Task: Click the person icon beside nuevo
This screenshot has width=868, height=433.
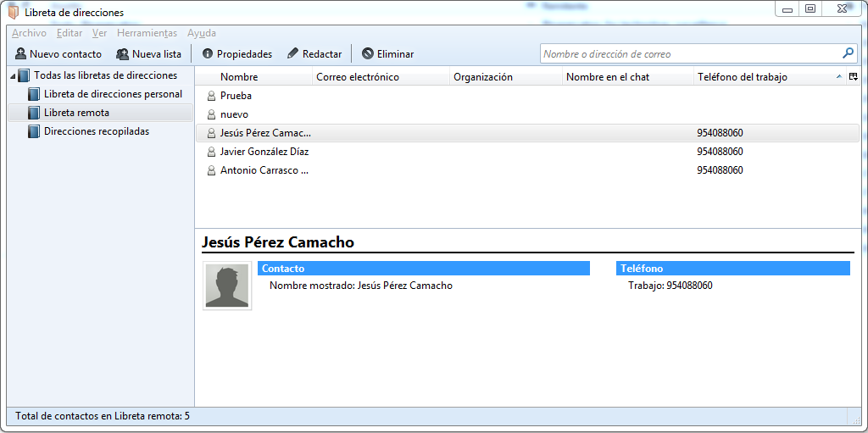Action: coord(211,114)
